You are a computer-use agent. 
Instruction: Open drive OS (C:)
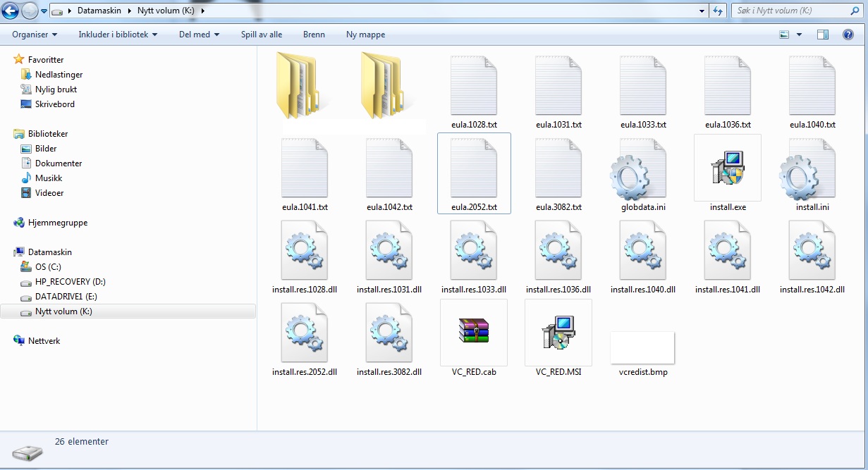coord(49,267)
